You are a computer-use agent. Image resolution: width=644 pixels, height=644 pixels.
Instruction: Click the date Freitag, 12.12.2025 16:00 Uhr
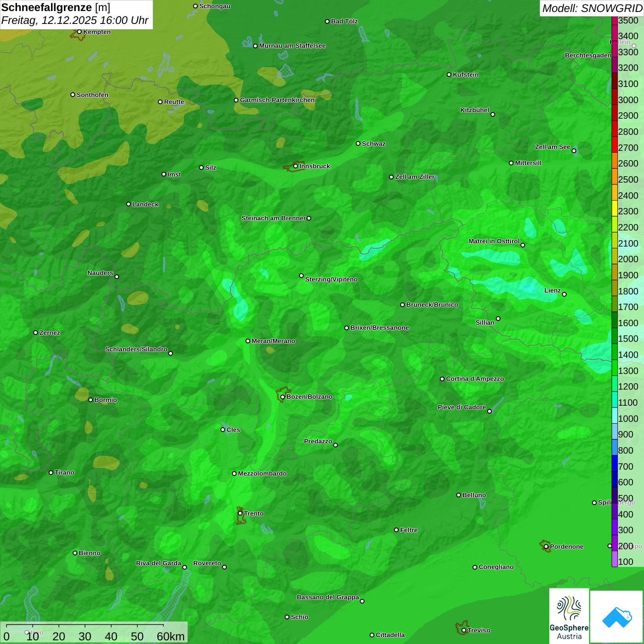75,20
